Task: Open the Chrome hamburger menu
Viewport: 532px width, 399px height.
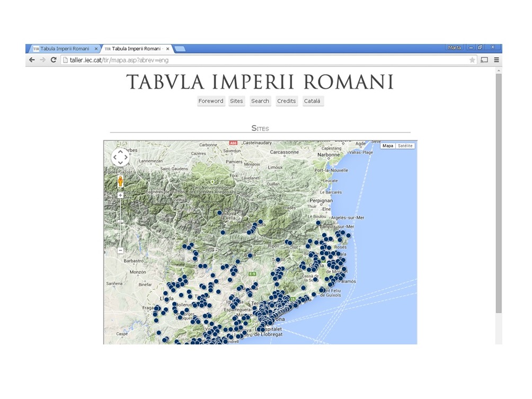Action: tap(496, 60)
